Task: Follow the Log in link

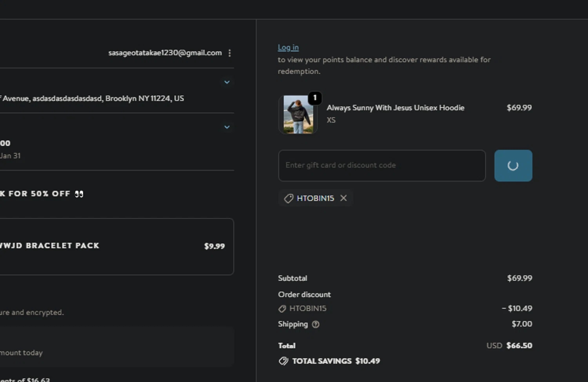Action: pos(288,47)
